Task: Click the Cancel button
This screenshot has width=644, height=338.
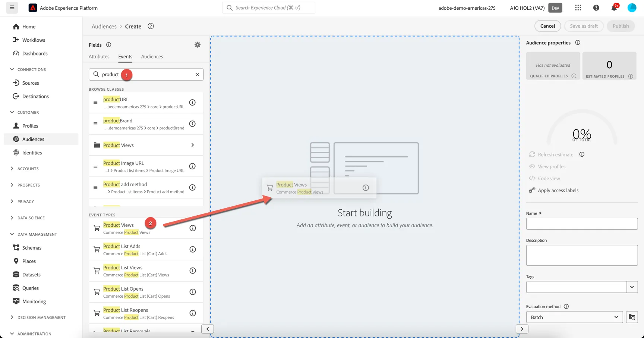Action: pyautogui.click(x=547, y=26)
